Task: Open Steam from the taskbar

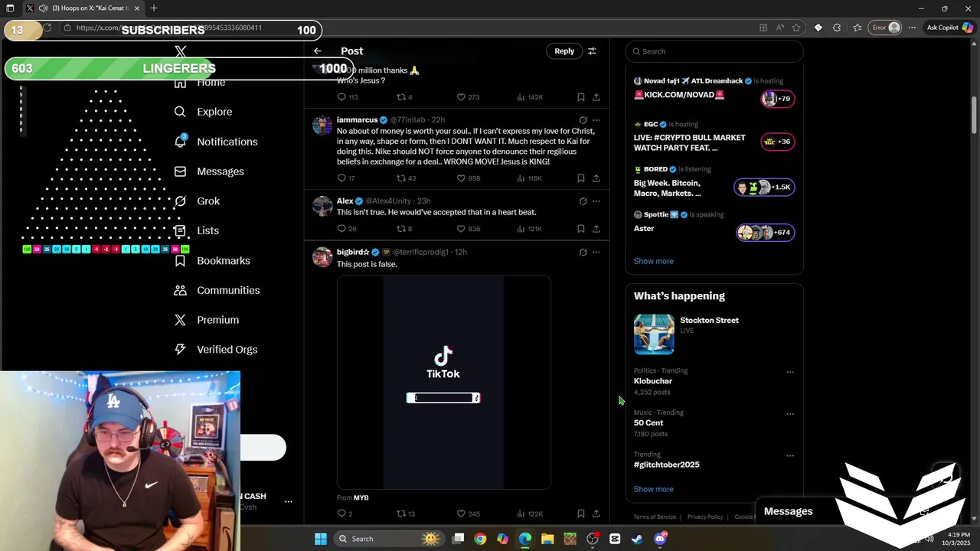Action: [637, 539]
